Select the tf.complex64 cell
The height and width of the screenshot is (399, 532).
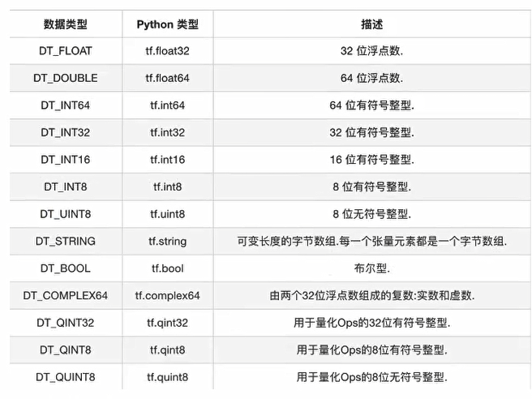click(168, 295)
